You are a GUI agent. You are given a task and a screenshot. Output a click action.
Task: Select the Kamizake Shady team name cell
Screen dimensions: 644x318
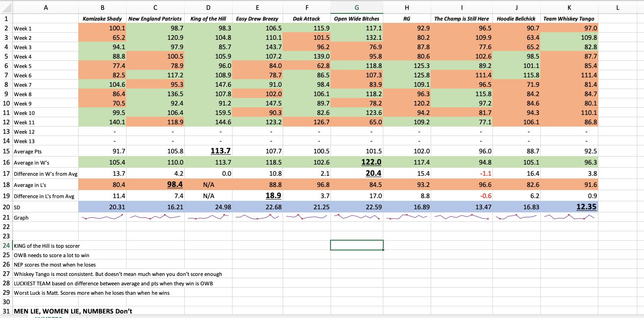point(102,19)
